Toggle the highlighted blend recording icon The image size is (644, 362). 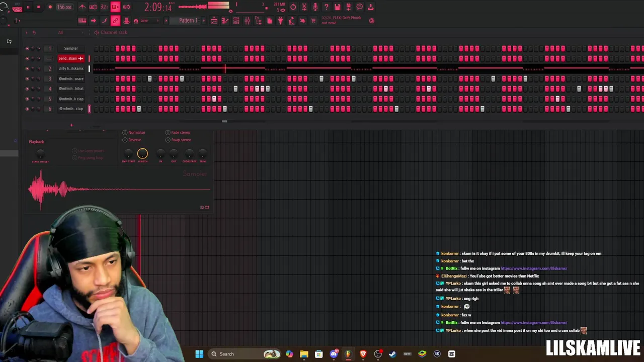(115, 7)
